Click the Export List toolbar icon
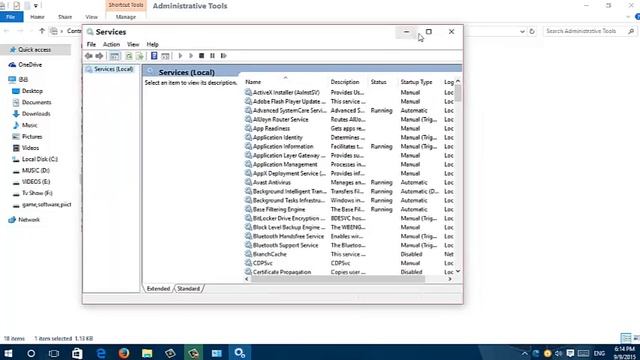The width and height of the screenshot is (640, 360). [140, 56]
